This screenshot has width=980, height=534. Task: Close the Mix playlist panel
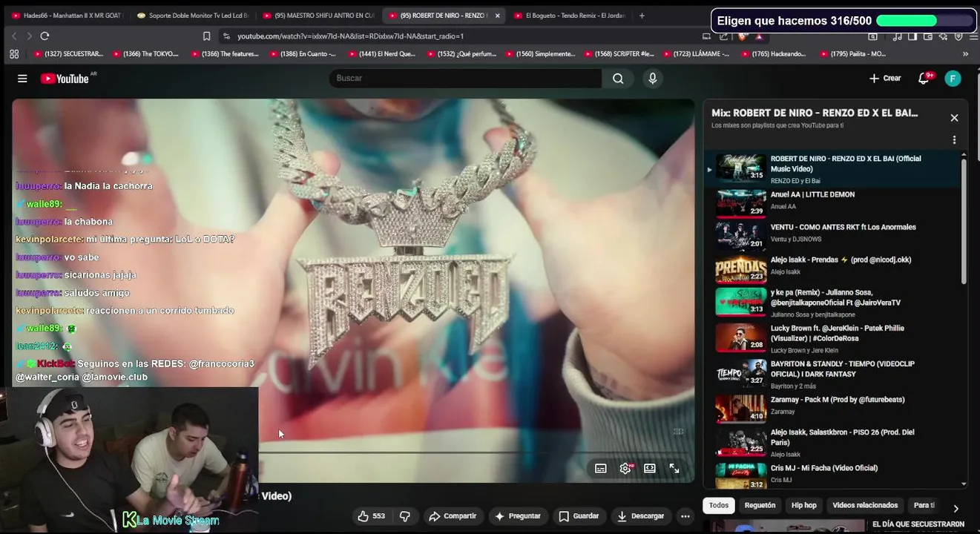(955, 118)
